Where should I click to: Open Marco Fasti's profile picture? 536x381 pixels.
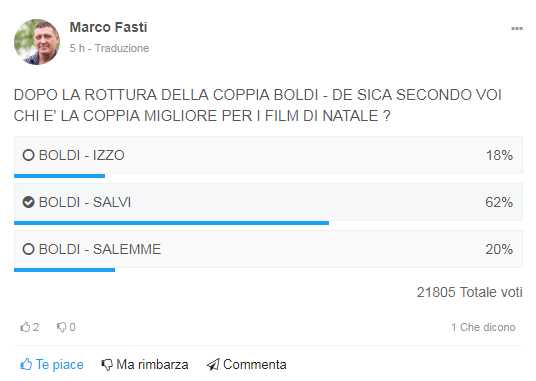tap(37, 42)
